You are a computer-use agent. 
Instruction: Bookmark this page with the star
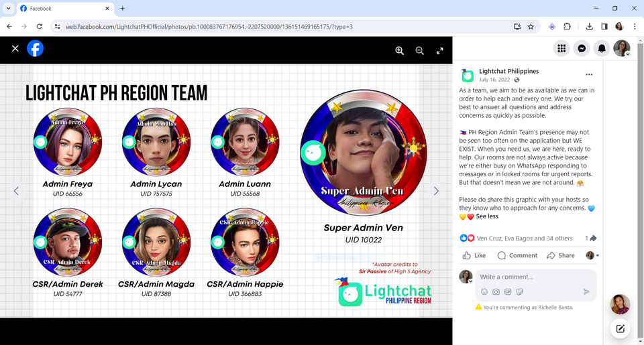pos(531,27)
